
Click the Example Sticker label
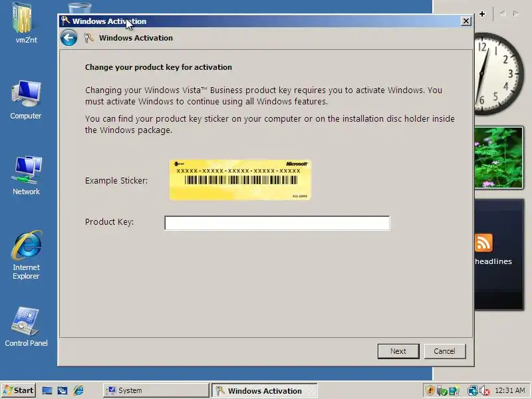116,180
